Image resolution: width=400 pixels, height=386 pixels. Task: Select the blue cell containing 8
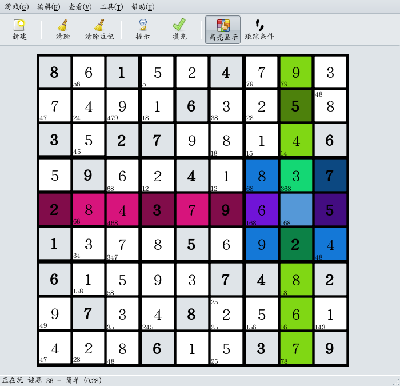262,175
